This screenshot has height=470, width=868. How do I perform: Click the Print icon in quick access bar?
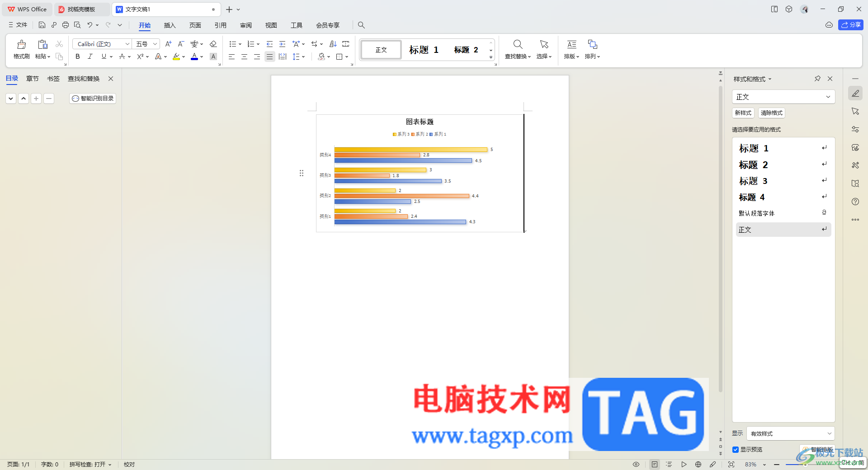[66, 25]
